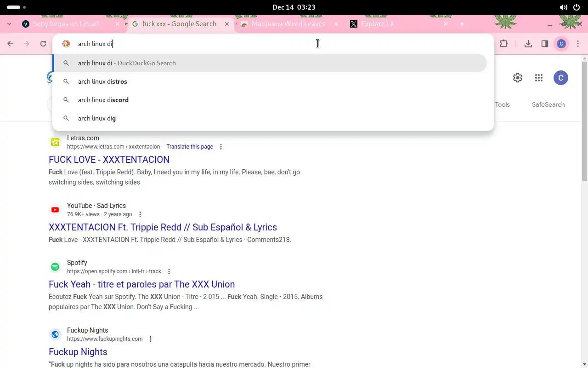Open a new browser tab
The image size is (588, 368).
click(462, 24)
